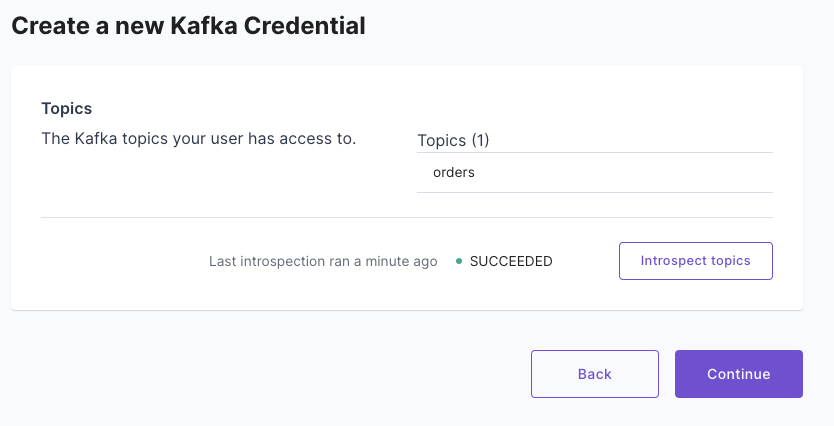Click the line beneath the orders row

pos(594,192)
